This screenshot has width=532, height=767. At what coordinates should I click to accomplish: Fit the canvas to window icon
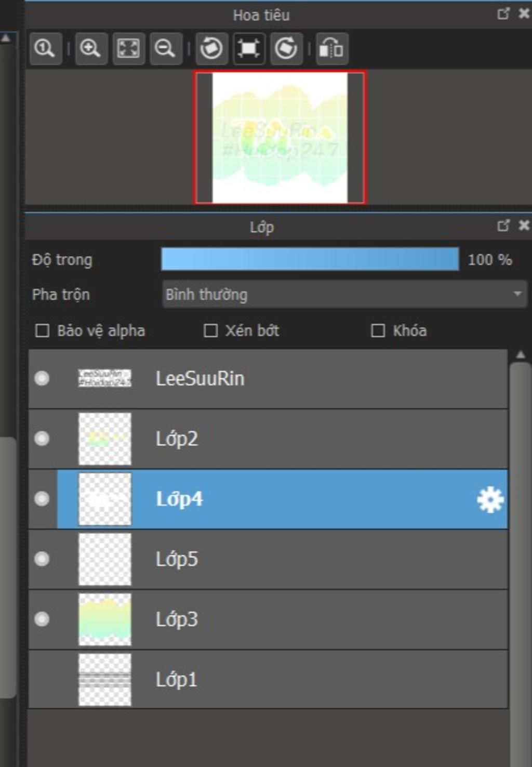pyautogui.click(x=128, y=49)
